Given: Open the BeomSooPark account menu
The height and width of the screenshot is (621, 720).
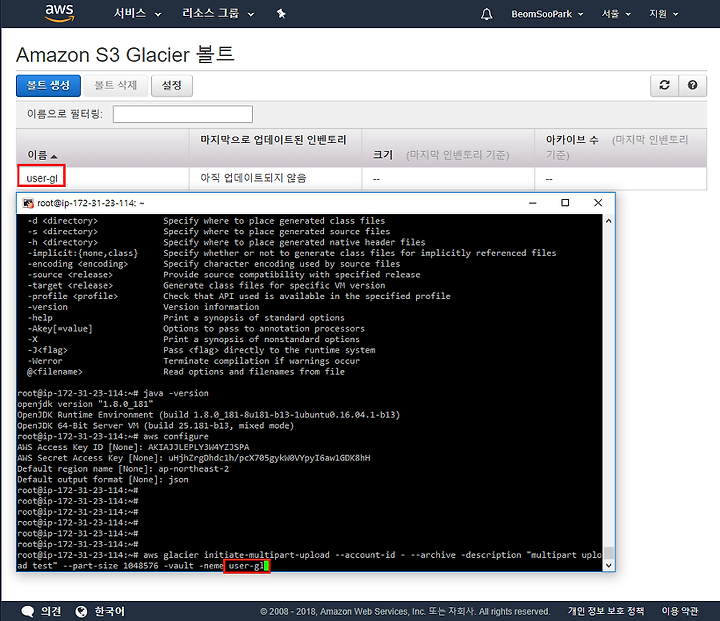Looking at the screenshot, I should [547, 14].
